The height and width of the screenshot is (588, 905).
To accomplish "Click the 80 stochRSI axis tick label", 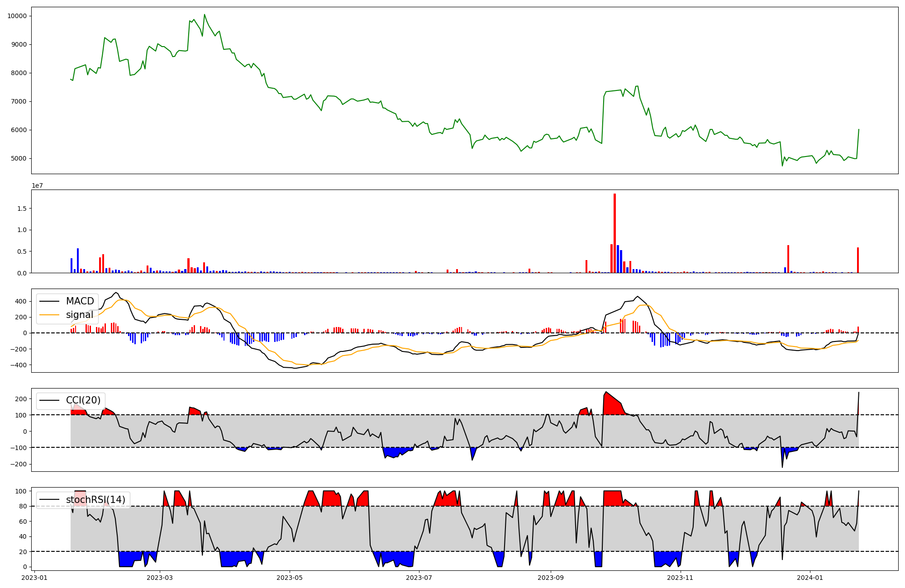I will point(24,506).
